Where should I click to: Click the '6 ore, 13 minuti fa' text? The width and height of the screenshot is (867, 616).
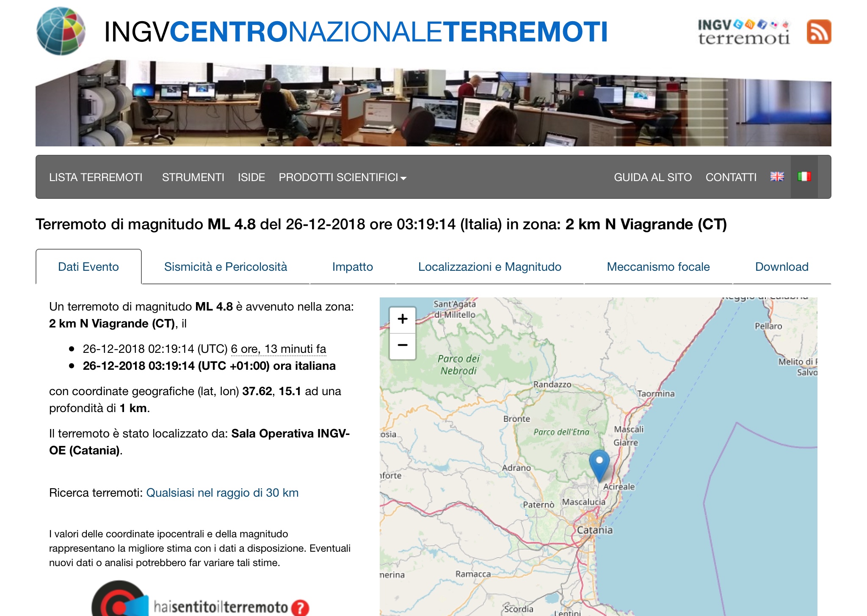pos(279,349)
